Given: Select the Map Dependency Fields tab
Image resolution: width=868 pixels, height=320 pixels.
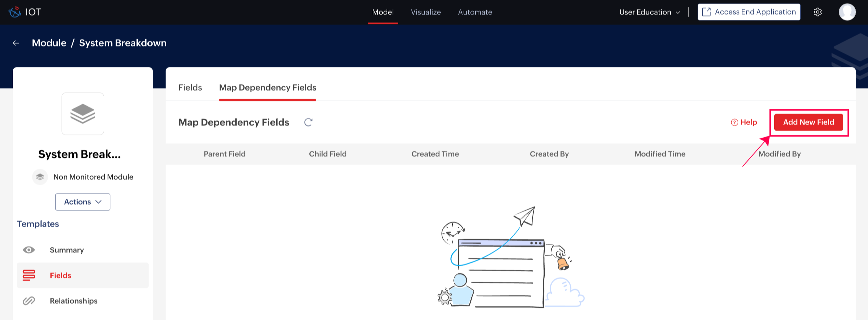Looking at the screenshot, I should pyautogui.click(x=267, y=88).
